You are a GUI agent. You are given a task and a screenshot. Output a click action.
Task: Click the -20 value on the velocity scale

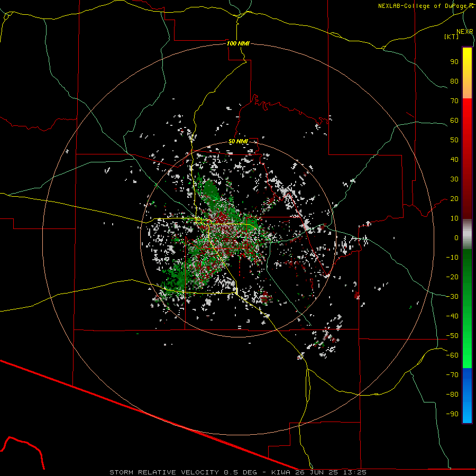click(x=452, y=277)
